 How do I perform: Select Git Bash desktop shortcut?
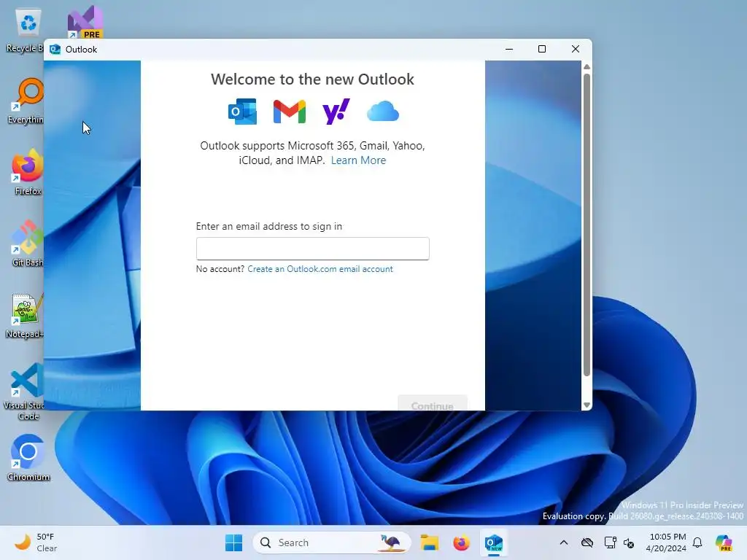click(27, 244)
